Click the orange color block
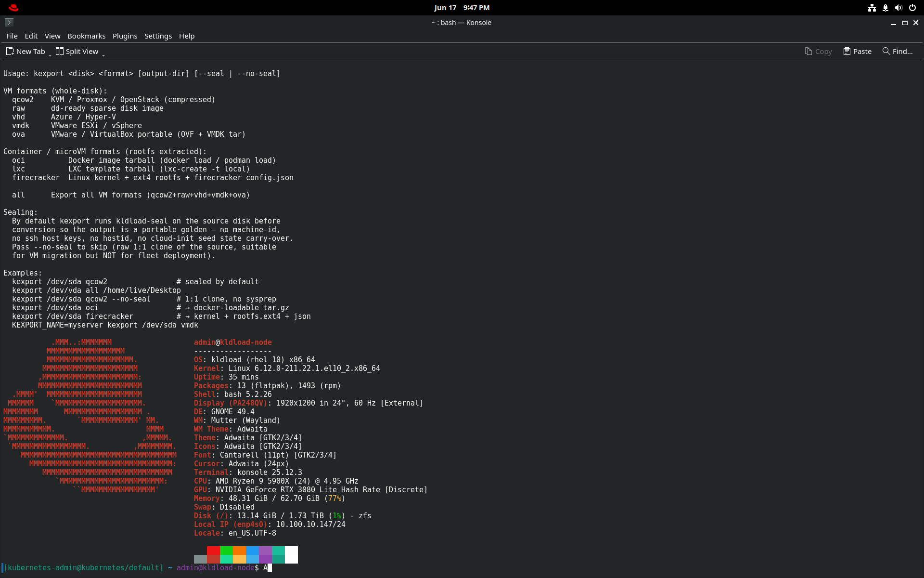The width and height of the screenshot is (924, 578). pyautogui.click(x=239, y=551)
